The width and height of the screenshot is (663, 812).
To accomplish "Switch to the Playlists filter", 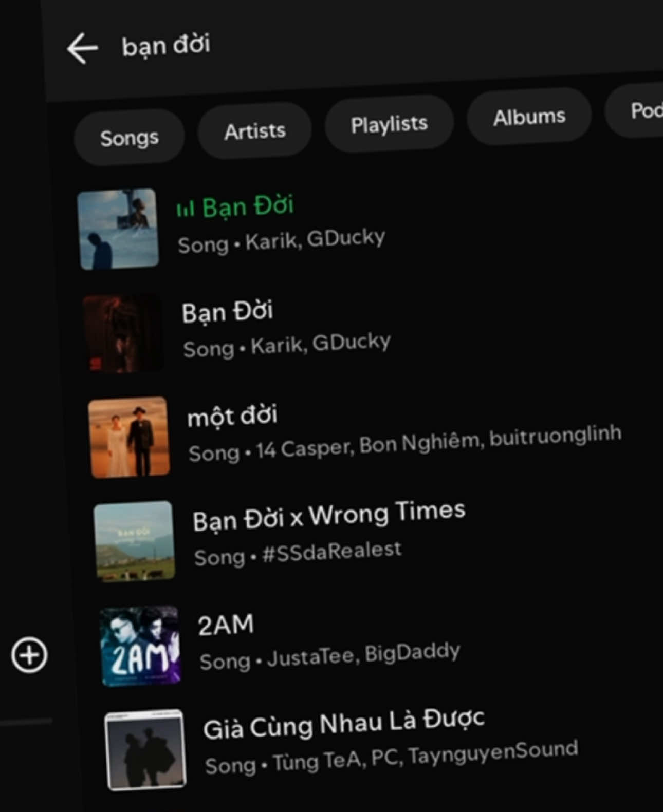I will [x=389, y=124].
